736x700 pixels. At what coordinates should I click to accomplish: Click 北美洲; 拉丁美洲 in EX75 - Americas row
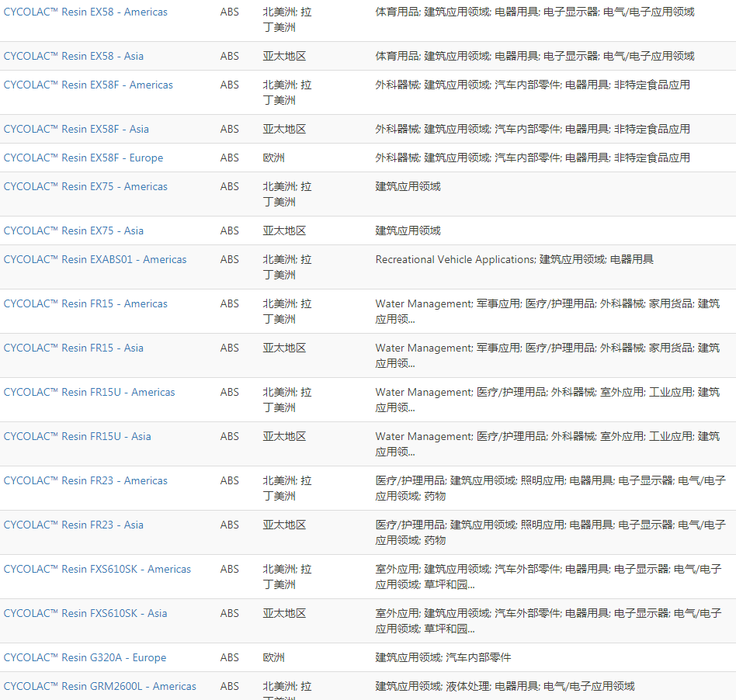pos(287,194)
